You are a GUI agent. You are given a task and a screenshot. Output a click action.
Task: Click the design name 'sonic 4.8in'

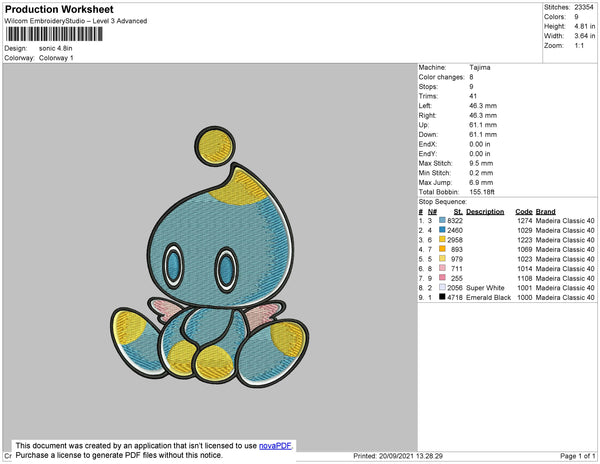[x=55, y=48]
